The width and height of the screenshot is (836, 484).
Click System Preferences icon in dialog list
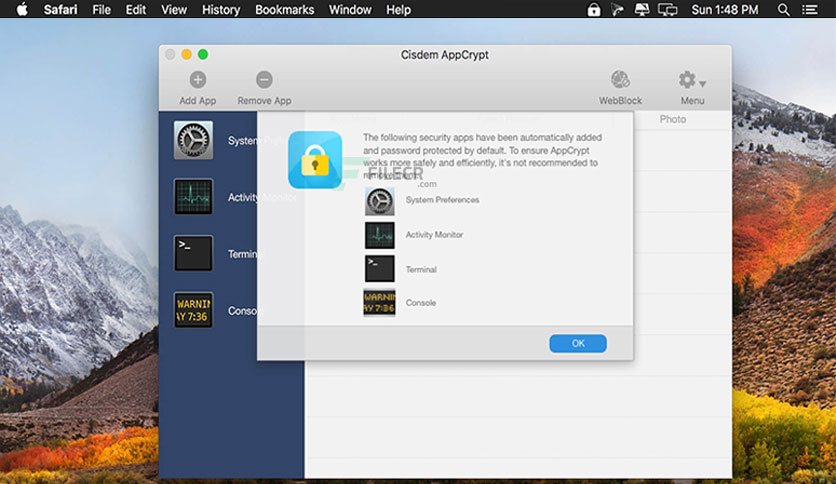tap(380, 201)
